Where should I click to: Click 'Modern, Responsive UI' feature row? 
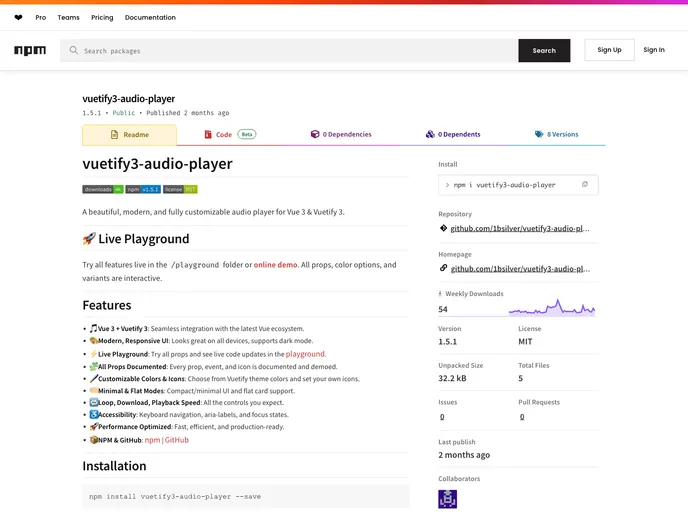click(201, 340)
